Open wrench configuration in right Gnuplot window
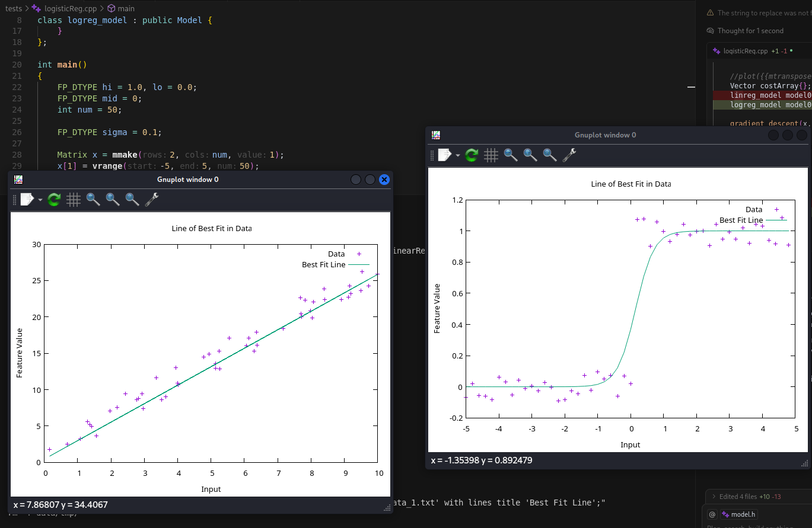The width and height of the screenshot is (812, 528). (569, 155)
